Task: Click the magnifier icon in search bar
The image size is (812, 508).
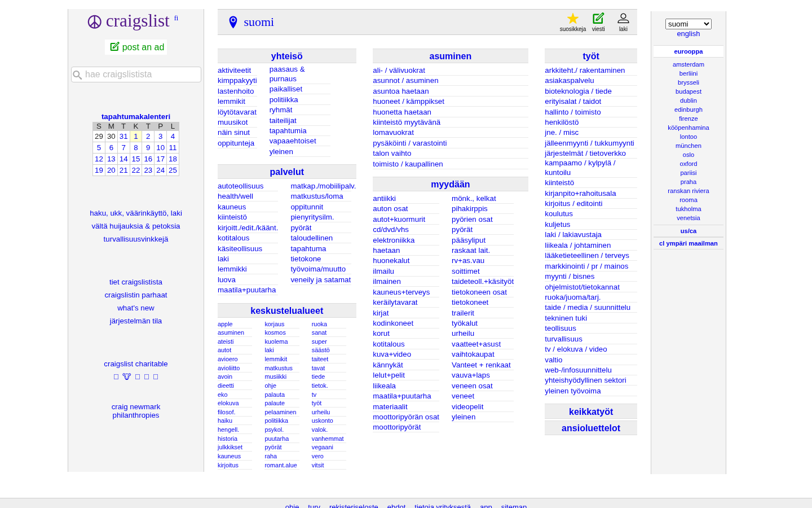Action: point(77,75)
